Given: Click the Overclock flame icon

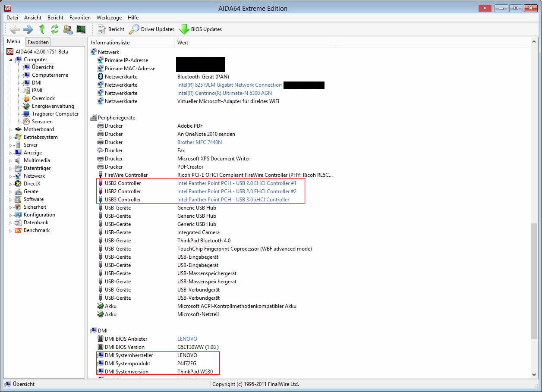Looking at the screenshot, I should (26, 98).
